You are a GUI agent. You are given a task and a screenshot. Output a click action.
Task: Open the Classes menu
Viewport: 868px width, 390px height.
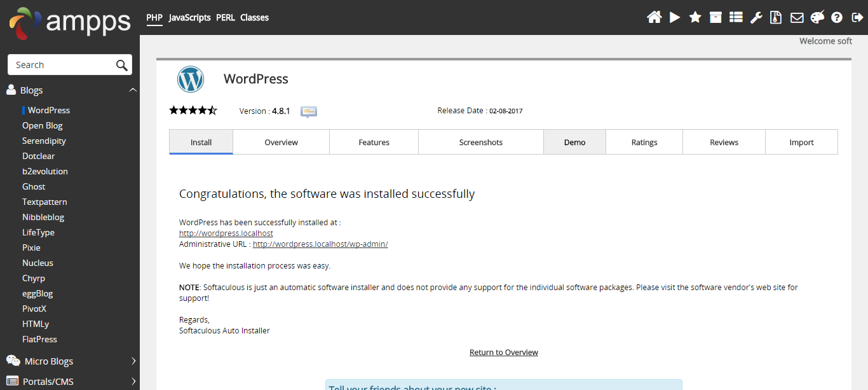[x=254, y=18]
